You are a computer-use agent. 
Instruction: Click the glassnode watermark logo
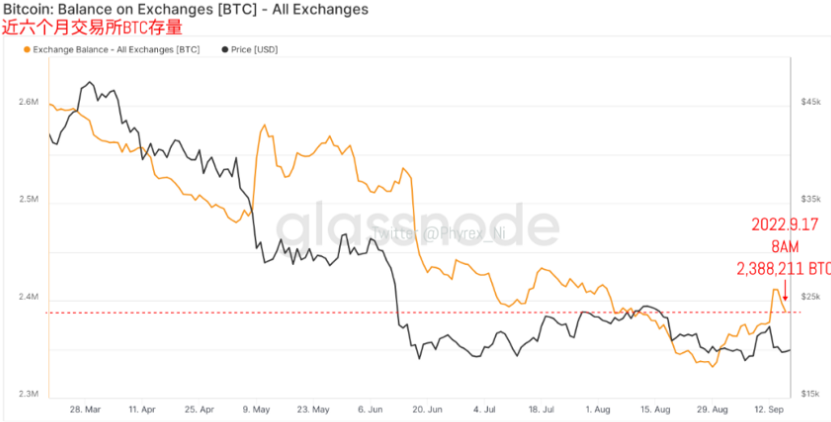(418, 227)
